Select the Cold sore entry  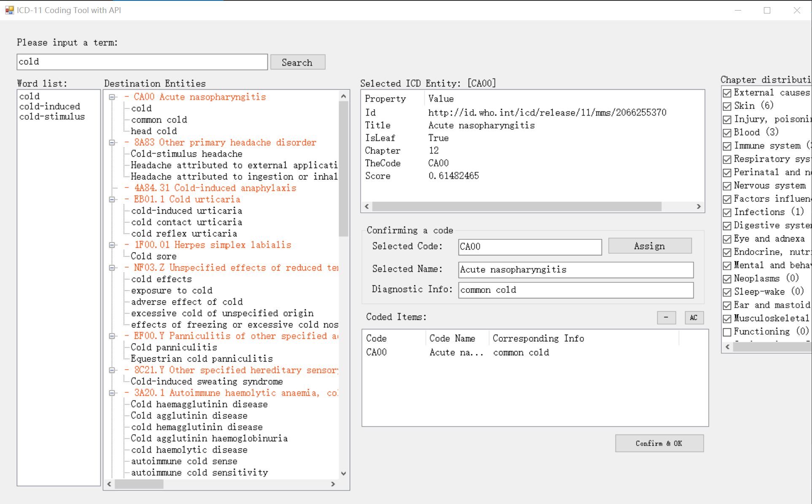154,256
